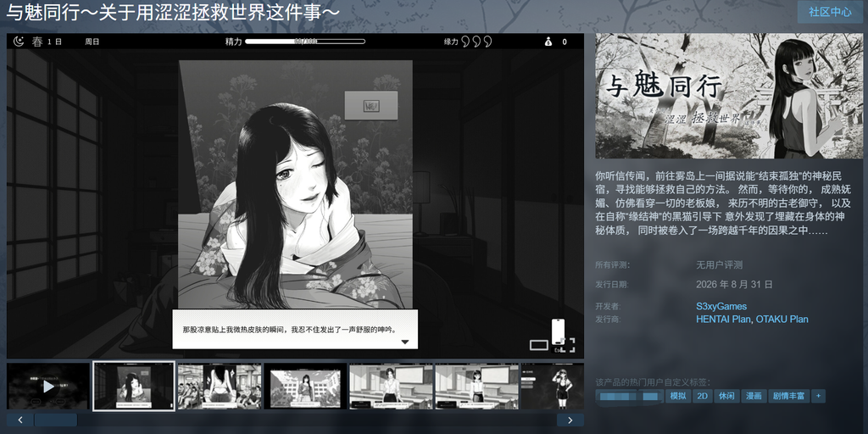The width and height of the screenshot is (868, 434).
Task: Select the currently highlighted bedroom screenshot thumbnail
Action: coord(134,386)
